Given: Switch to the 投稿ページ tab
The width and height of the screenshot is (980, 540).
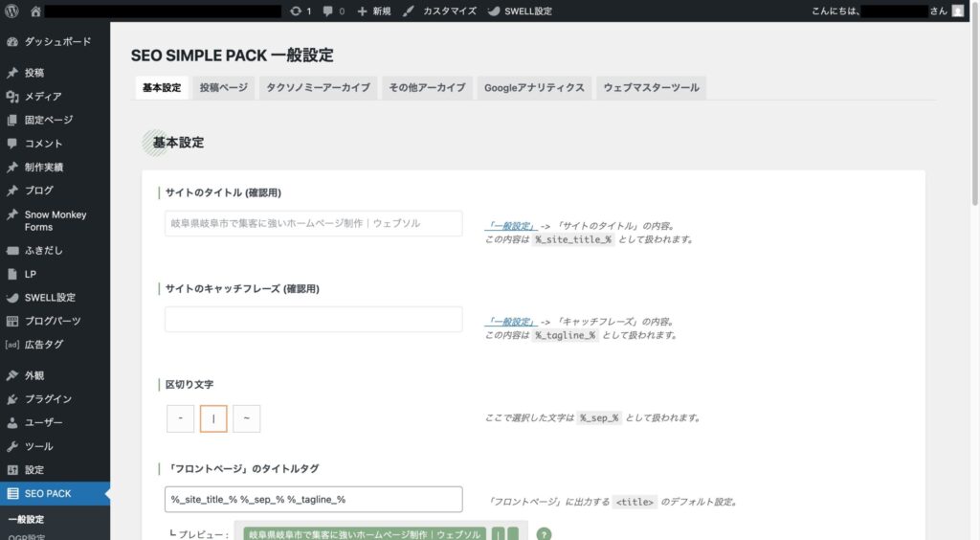Looking at the screenshot, I should (224, 88).
